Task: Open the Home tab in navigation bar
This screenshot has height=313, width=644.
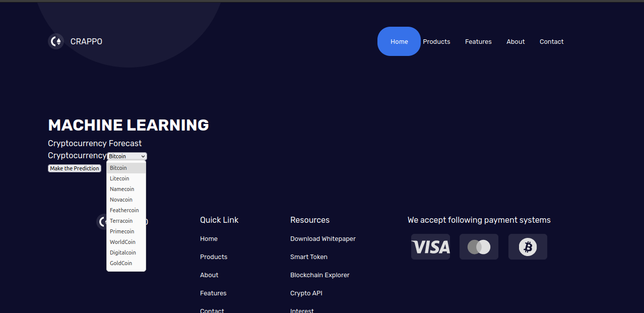Action: pos(399,41)
